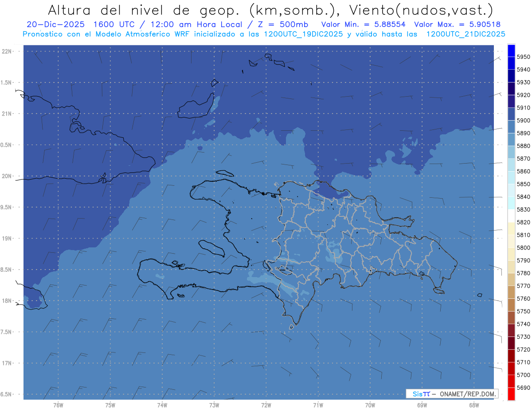The image size is (532, 411).
Task: Click the '70W' longitude label
Action: coord(370,405)
